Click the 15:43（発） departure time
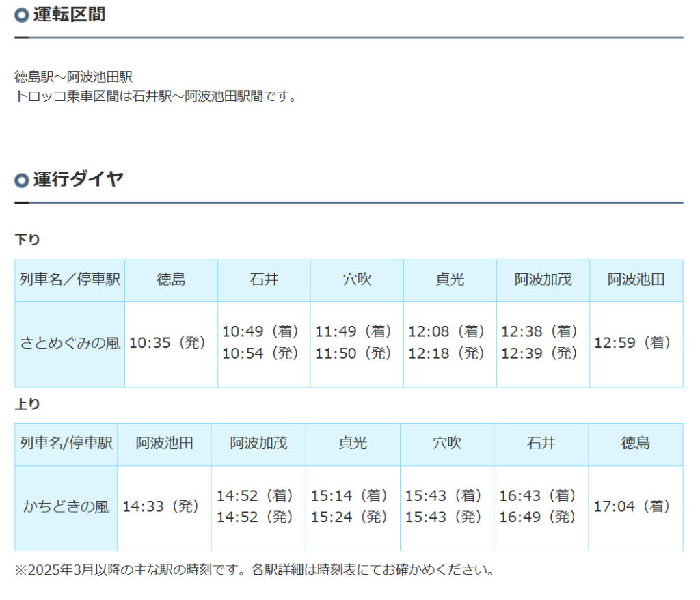The image size is (700, 600). pos(443,517)
